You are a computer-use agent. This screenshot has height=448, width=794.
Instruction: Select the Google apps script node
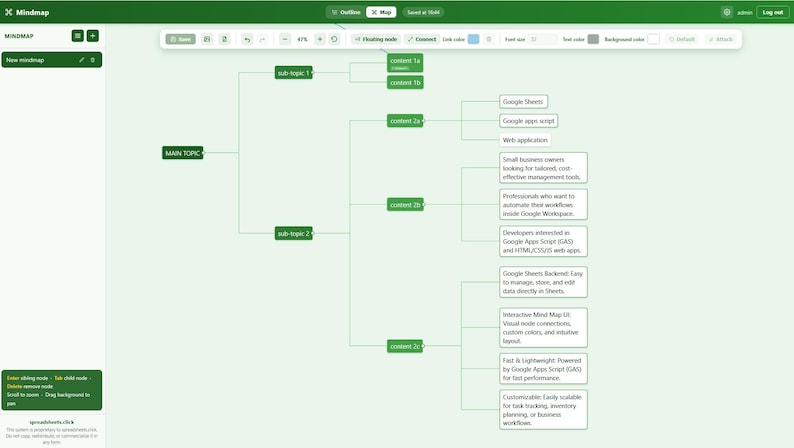[528, 121]
